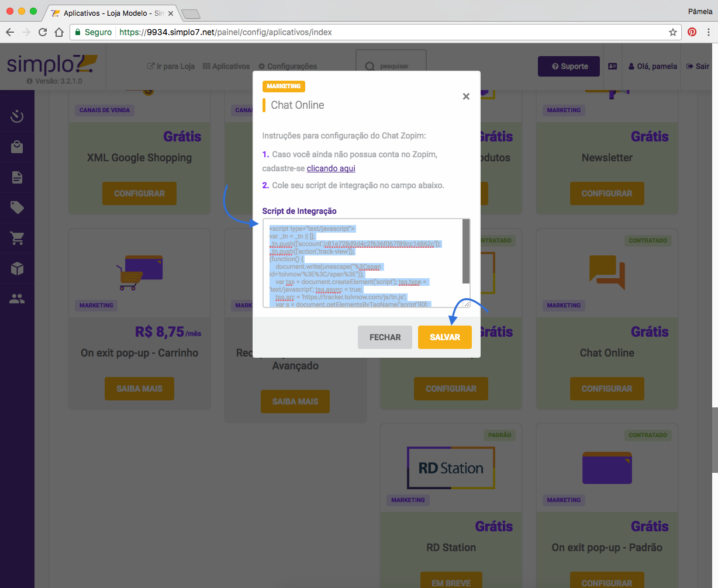Click the On exit pop-up Carrinho thumbnail
The width and height of the screenshot is (718, 588).
[139, 273]
